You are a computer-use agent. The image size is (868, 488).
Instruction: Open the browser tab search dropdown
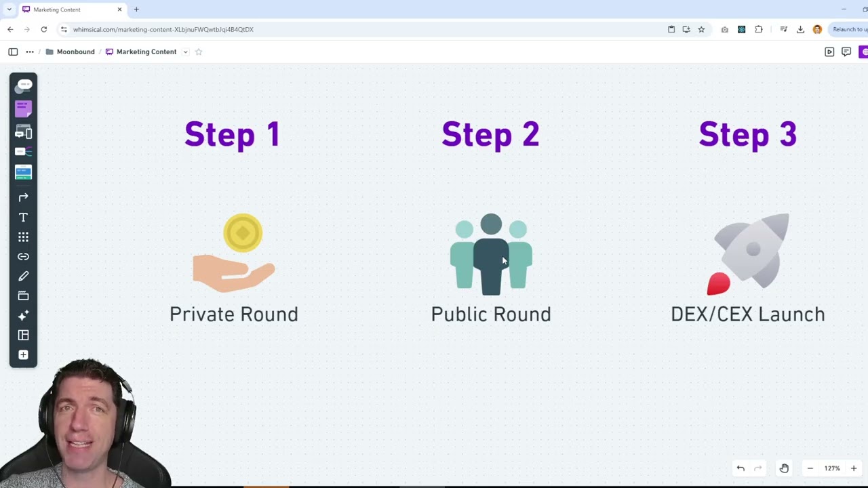[x=9, y=9]
